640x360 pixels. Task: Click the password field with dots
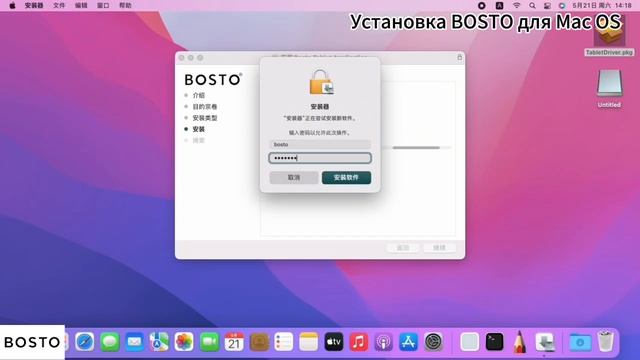click(x=320, y=158)
